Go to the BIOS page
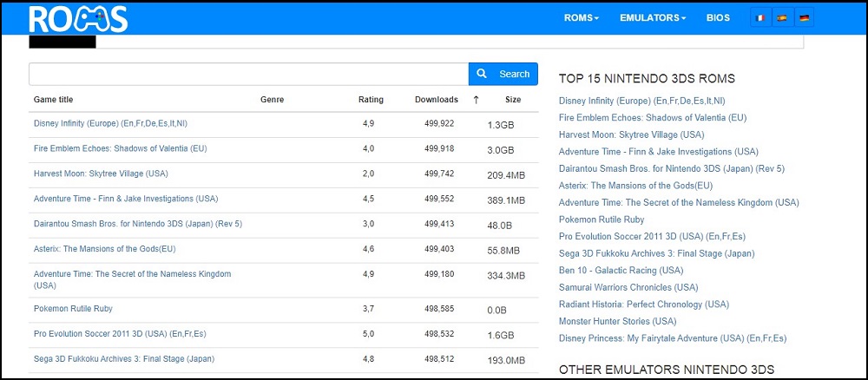 pos(718,17)
